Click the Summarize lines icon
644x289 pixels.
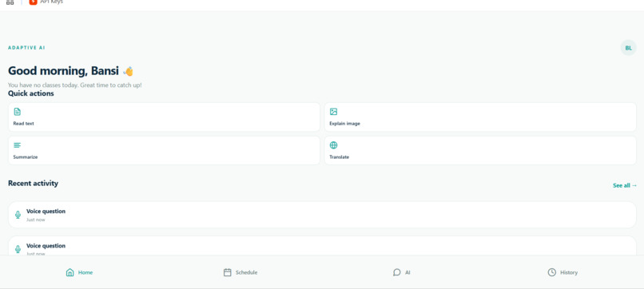18,145
